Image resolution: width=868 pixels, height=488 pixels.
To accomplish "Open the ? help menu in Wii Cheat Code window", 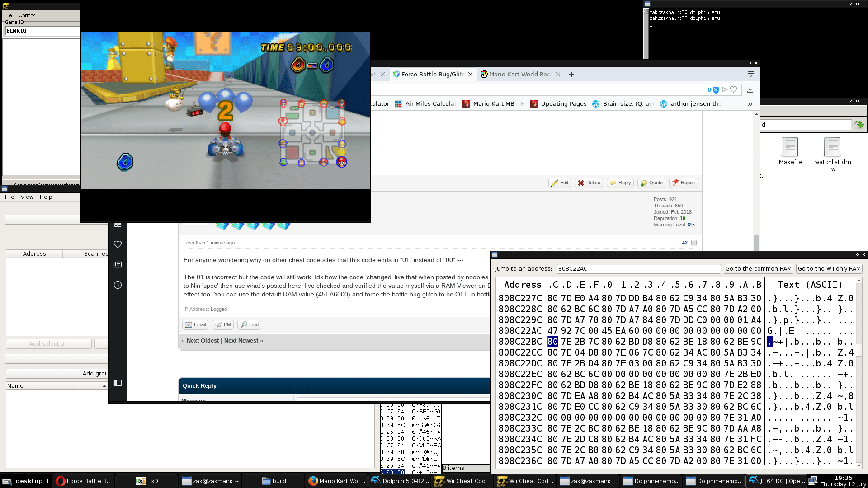I will click(42, 15).
